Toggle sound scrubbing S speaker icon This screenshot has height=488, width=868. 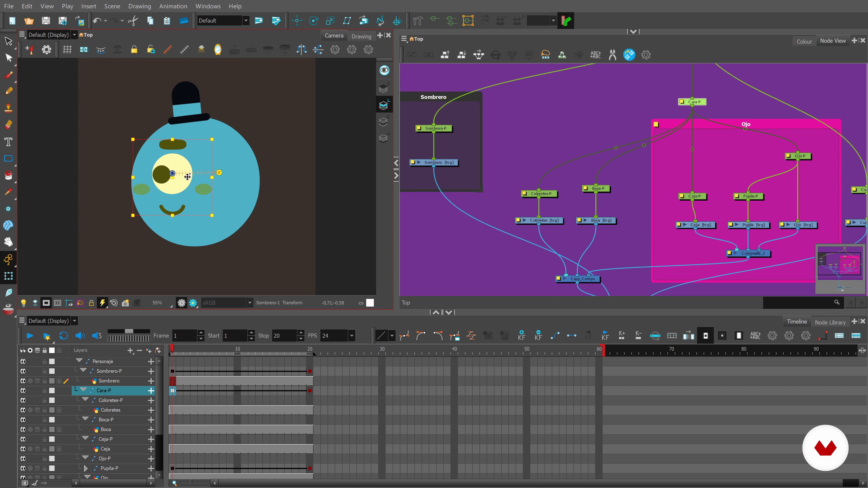click(x=97, y=336)
